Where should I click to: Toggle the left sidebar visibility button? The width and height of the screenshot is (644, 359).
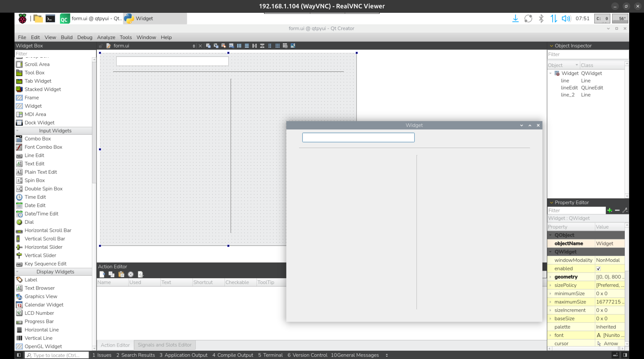pos(19,355)
